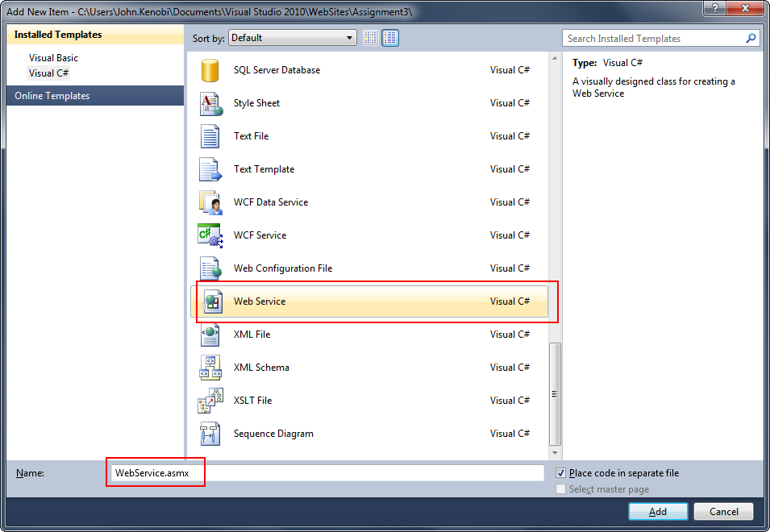Select the Web Service label

click(x=260, y=301)
